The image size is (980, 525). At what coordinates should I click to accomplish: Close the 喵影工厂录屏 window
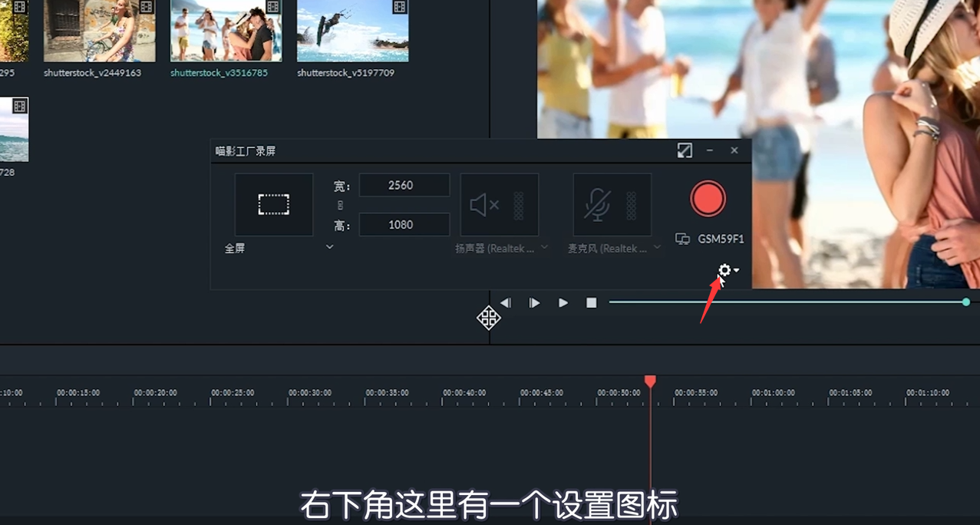click(734, 150)
